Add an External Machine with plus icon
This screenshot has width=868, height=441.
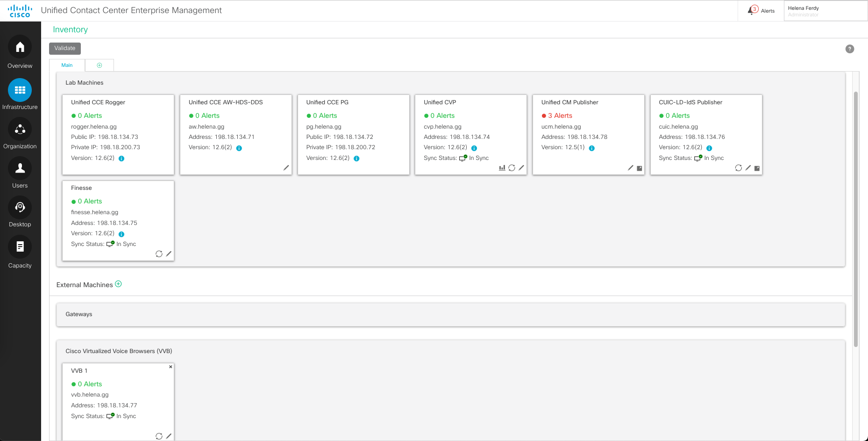coord(119,284)
